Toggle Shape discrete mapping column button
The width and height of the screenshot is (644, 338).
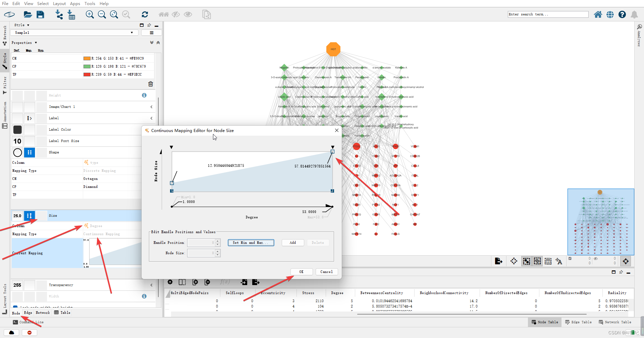pyautogui.click(x=30, y=152)
